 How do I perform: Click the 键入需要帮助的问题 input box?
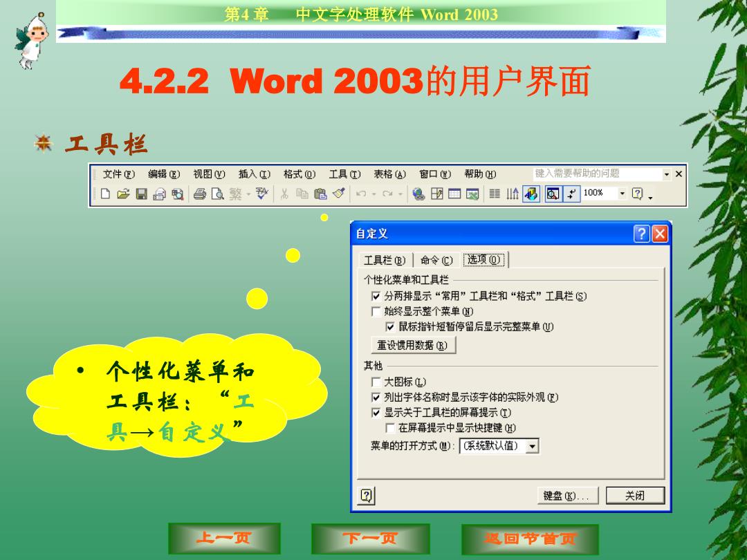coord(598,174)
